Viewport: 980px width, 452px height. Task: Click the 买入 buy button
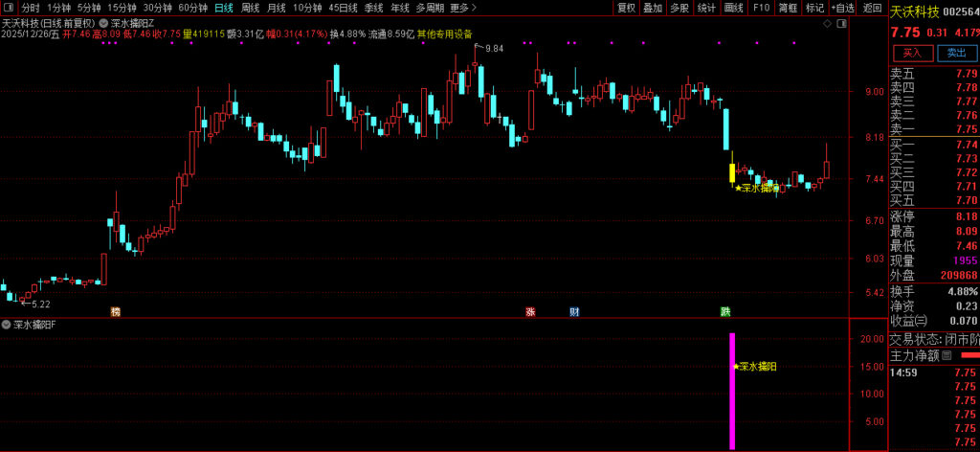[x=912, y=53]
